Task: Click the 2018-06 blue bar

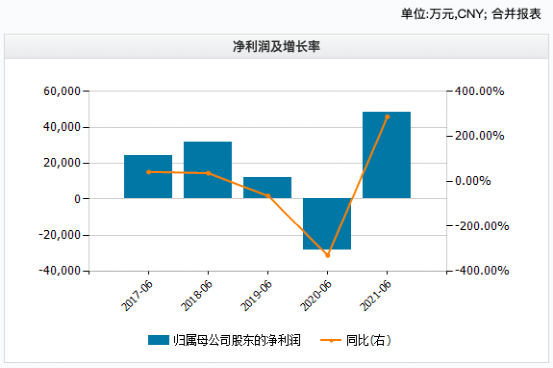Action: tap(208, 170)
